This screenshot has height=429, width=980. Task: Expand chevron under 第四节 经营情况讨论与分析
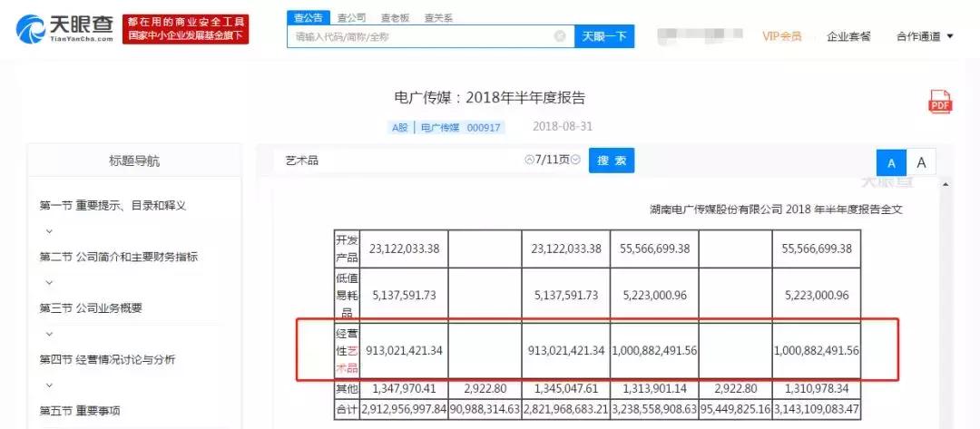coord(49,385)
